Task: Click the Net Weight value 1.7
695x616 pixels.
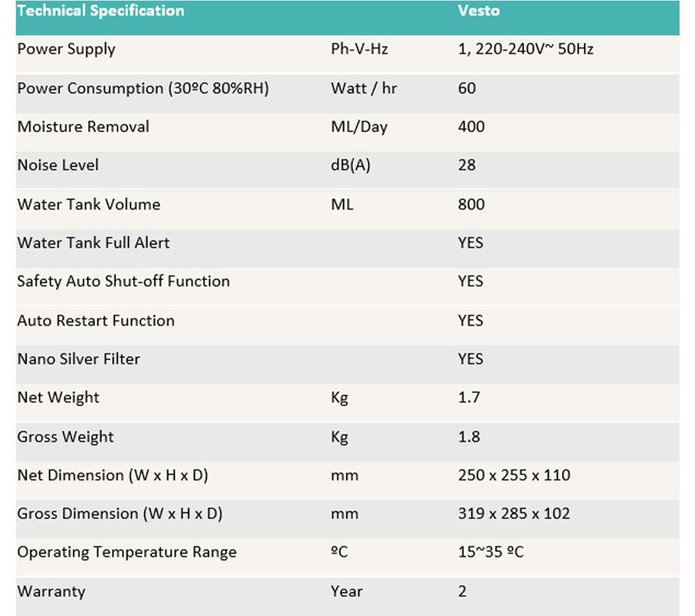Action: pos(469,397)
